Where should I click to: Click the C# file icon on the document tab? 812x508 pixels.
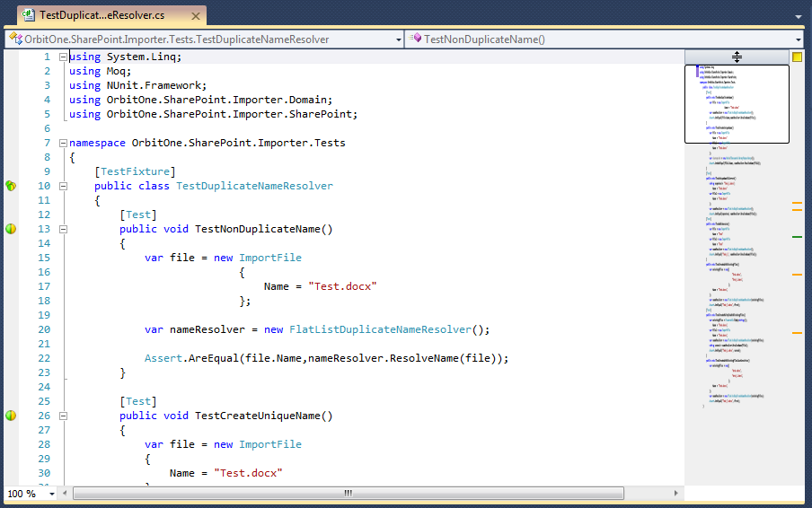30,15
